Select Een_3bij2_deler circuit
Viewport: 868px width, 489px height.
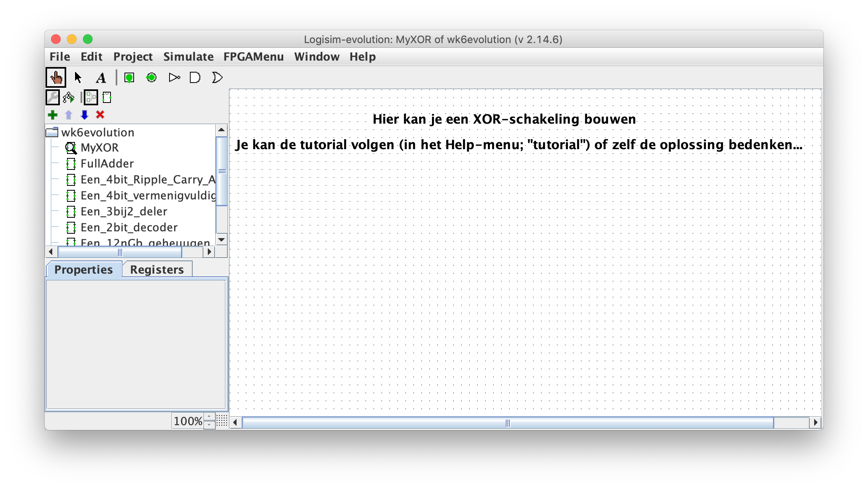[124, 211]
